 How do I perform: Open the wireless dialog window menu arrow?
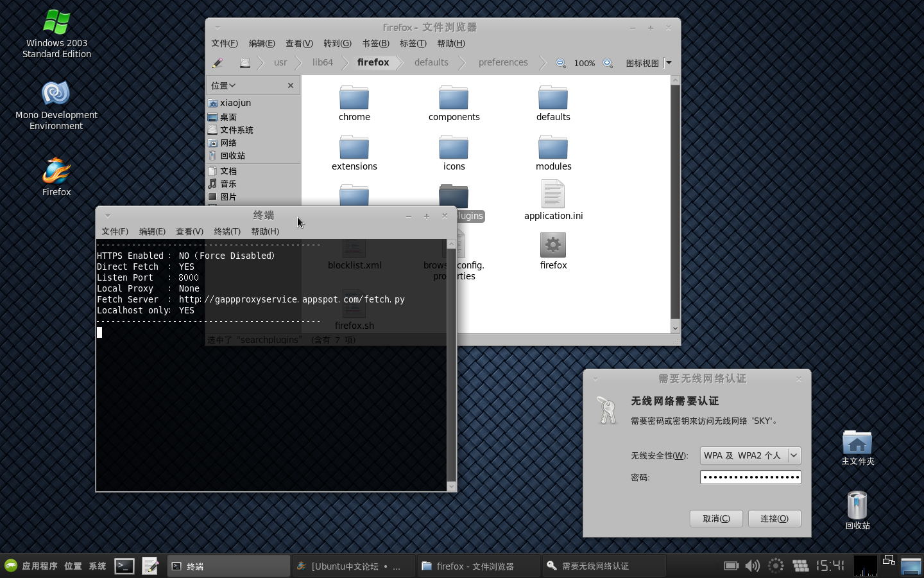point(595,378)
